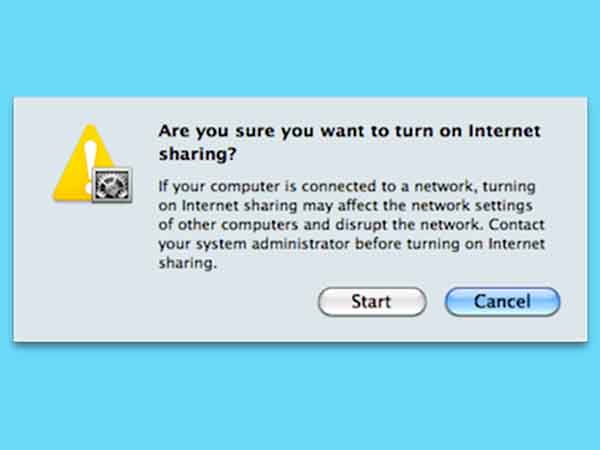Click the line 'your system administrator before turning'
This screenshot has height=450, width=600.
click(x=351, y=244)
